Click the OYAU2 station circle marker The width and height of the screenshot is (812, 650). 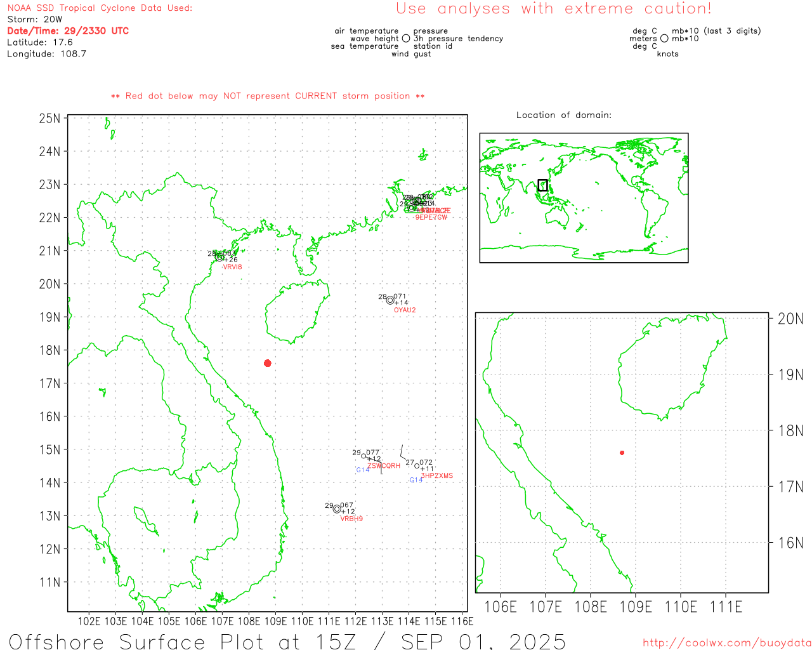(390, 300)
